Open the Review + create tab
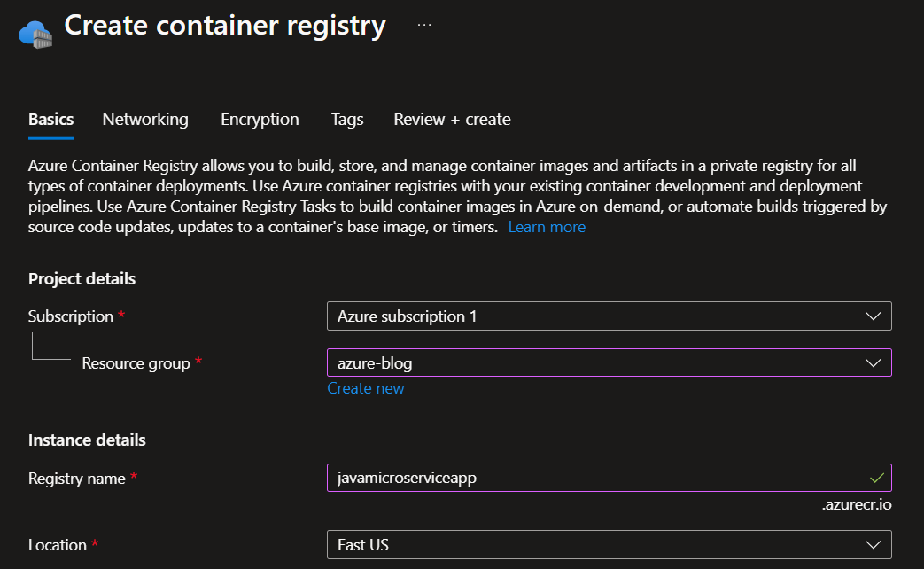 pos(452,119)
